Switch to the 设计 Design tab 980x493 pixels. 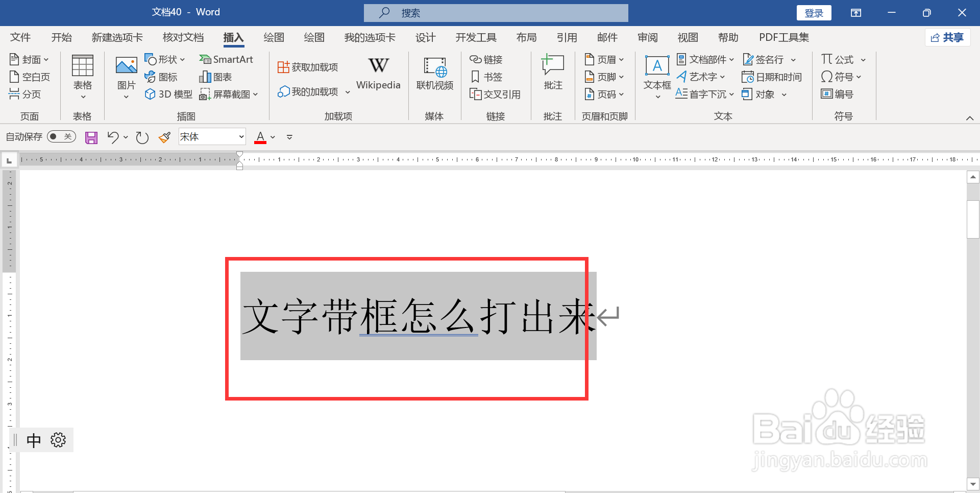tap(425, 38)
